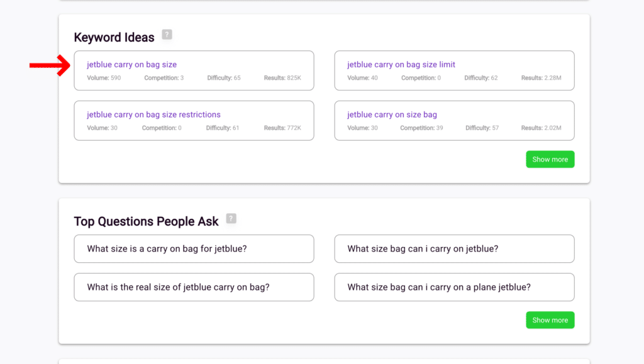This screenshot has width=644, height=364.
Task: Click 'Results: 2.02M' value
Action: pos(541,128)
